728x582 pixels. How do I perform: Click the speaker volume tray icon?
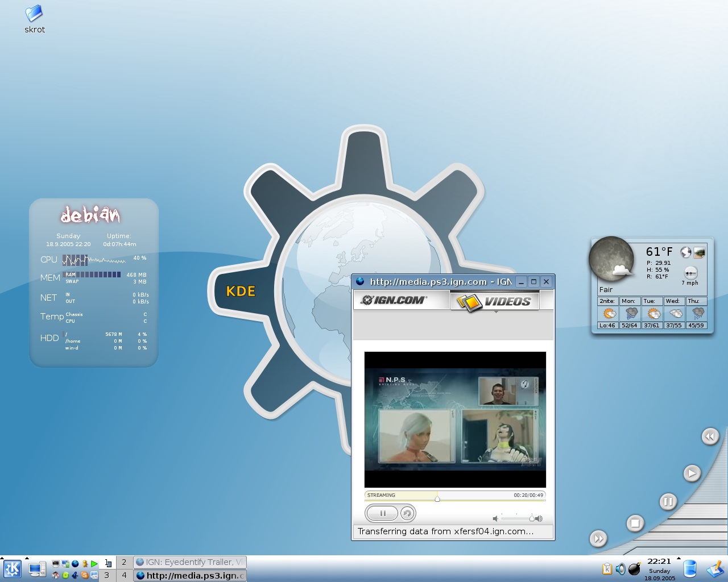click(x=621, y=569)
